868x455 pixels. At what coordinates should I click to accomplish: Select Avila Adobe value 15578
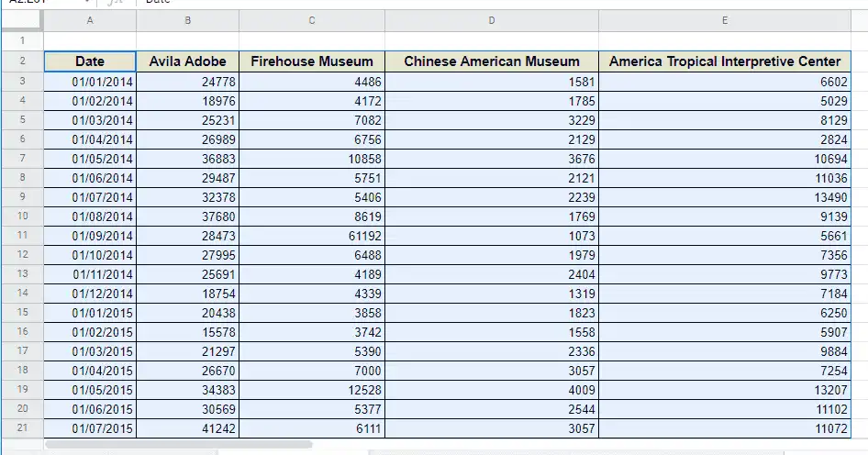tap(188, 331)
